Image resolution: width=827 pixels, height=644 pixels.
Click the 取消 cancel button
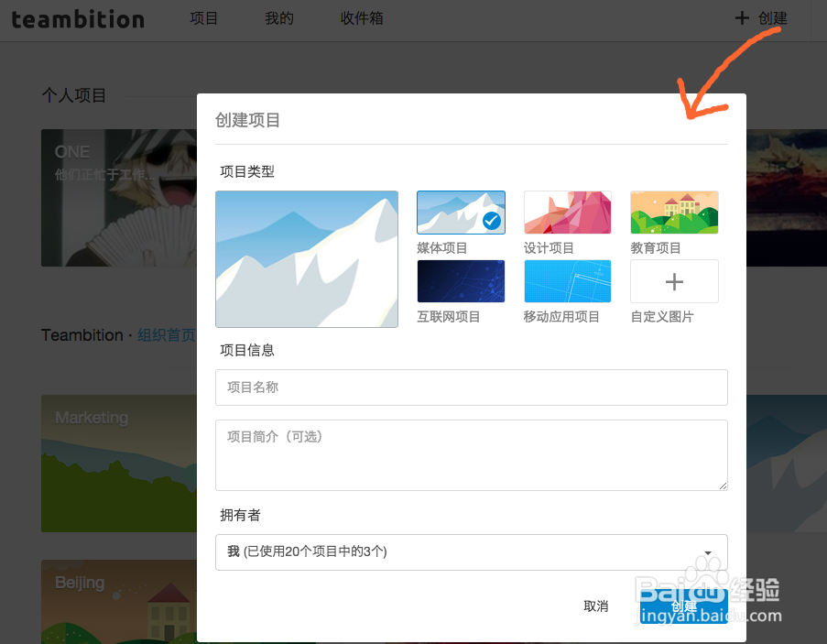click(x=596, y=606)
